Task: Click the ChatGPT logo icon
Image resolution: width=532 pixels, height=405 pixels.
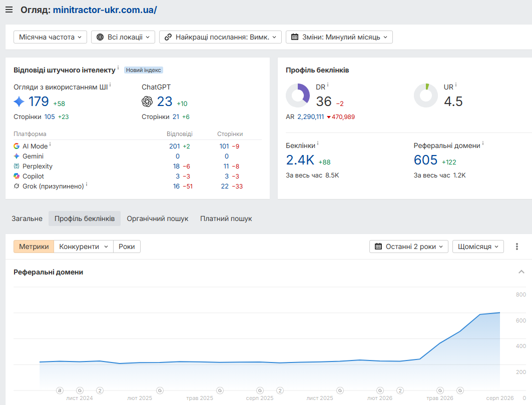Action: (x=147, y=101)
